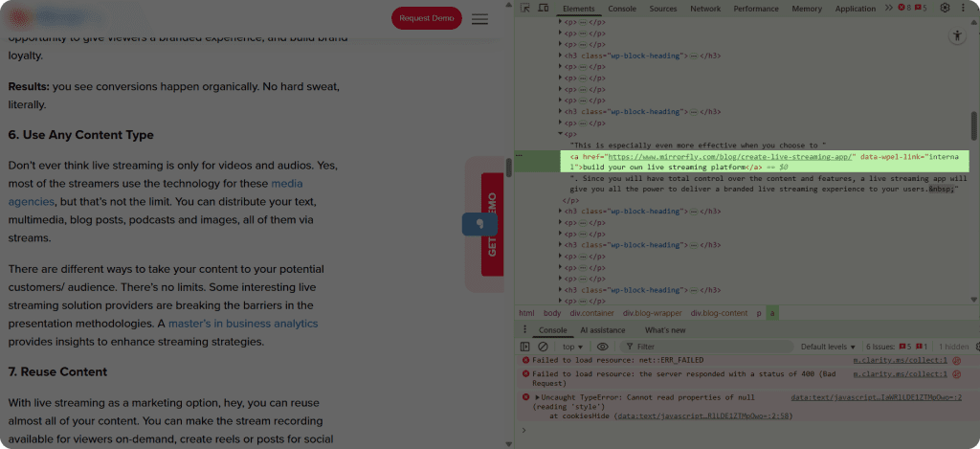Open the Console tab in the top tab bar
The height and width of the screenshot is (449, 980).
click(x=622, y=9)
